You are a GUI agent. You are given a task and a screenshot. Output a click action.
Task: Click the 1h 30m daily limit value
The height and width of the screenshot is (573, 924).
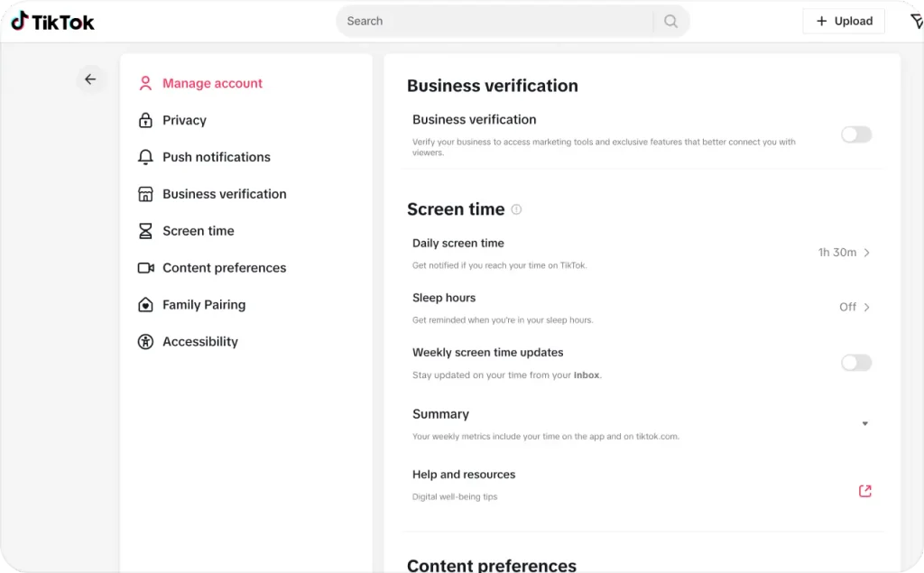click(836, 253)
